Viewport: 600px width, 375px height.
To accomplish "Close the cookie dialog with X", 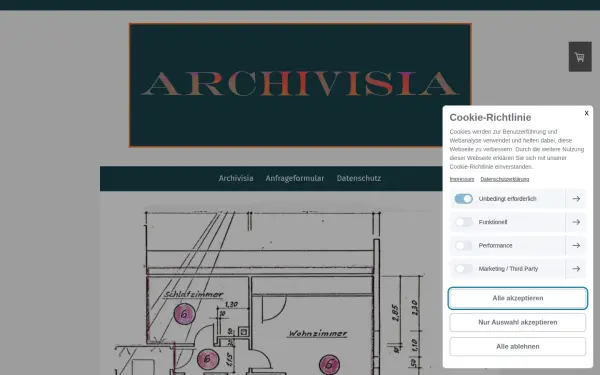I will click(586, 113).
